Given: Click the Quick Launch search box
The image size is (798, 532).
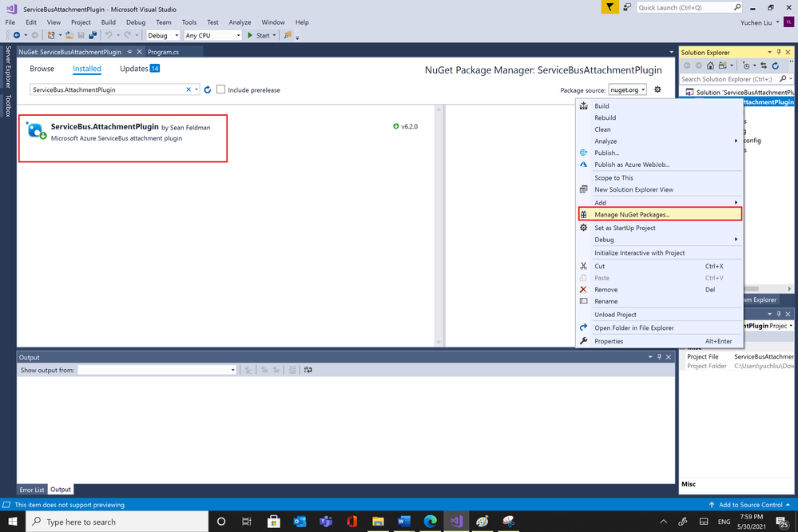Looking at the screenshot, I should pos(684,7).
